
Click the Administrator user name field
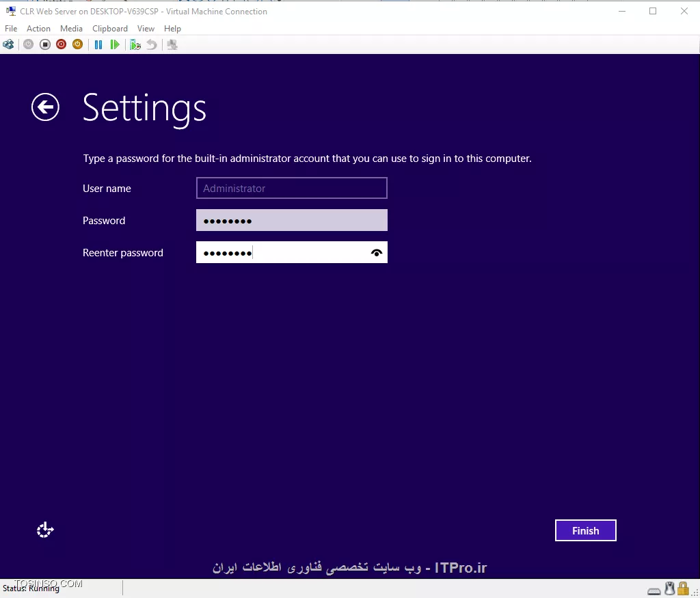coord(291,188)
